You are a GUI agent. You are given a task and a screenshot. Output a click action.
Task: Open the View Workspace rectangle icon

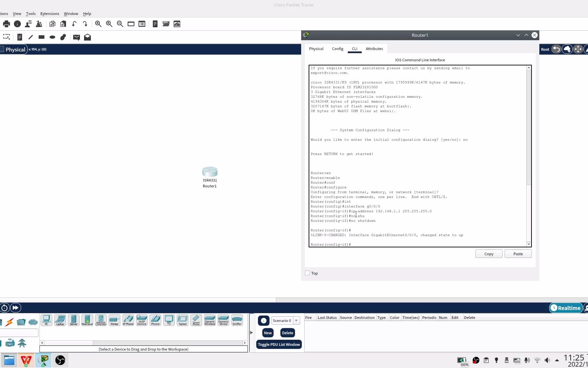[x=131, y=24]
